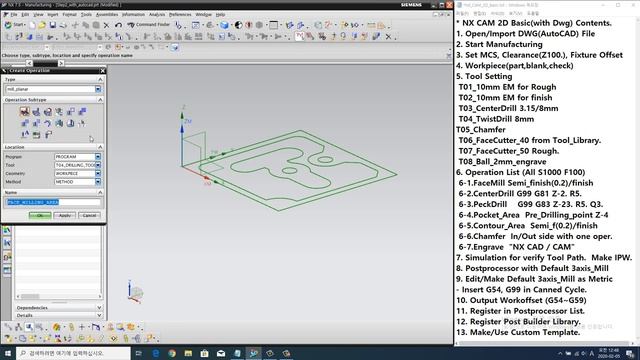640x360 pixels.
Task: Select the MILL_USER subtype icon
Action: click(48, 134)
